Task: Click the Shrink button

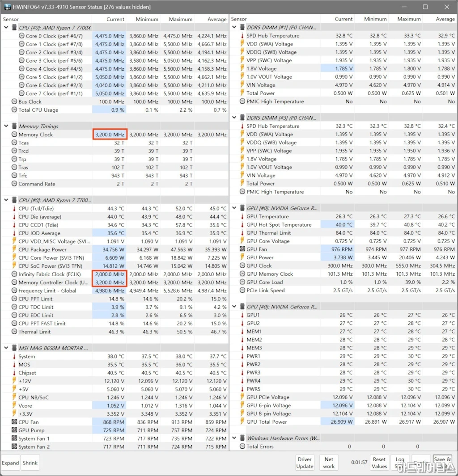Action: click(30, 463)
